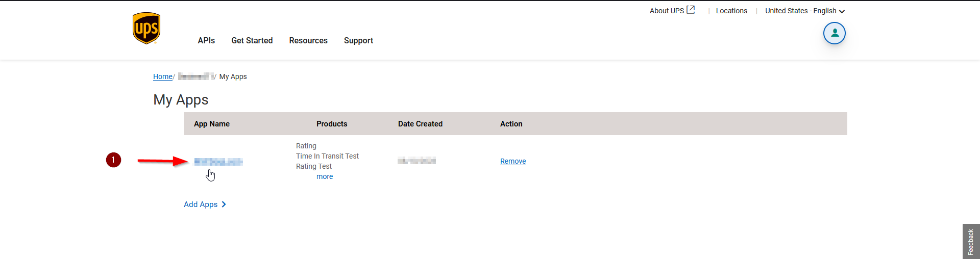Image resolution: width=980 pixels, height=259 pixels.
Task: Open the Locations link in the header
Action: click(731, 11)
